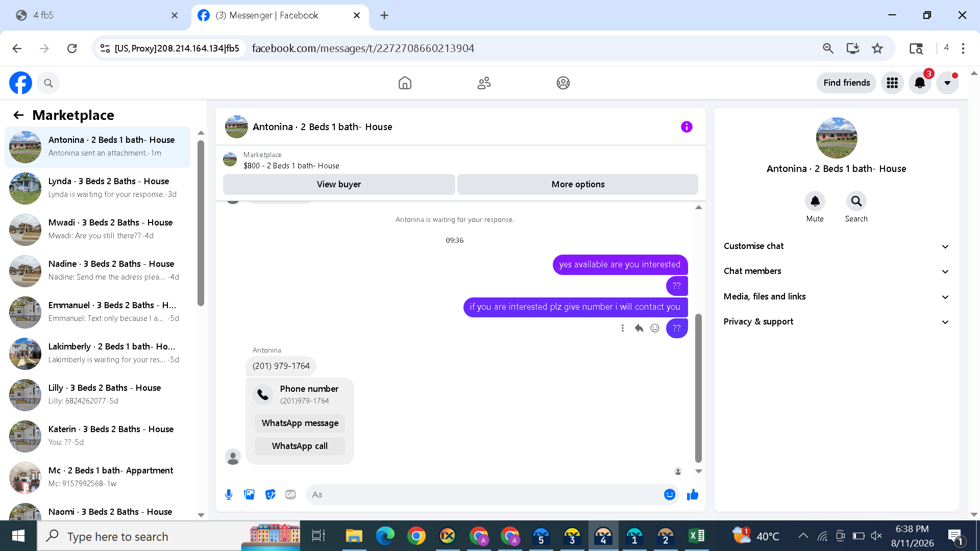Click the (201) 979-1764 message bubble

[x=281, y=366]
